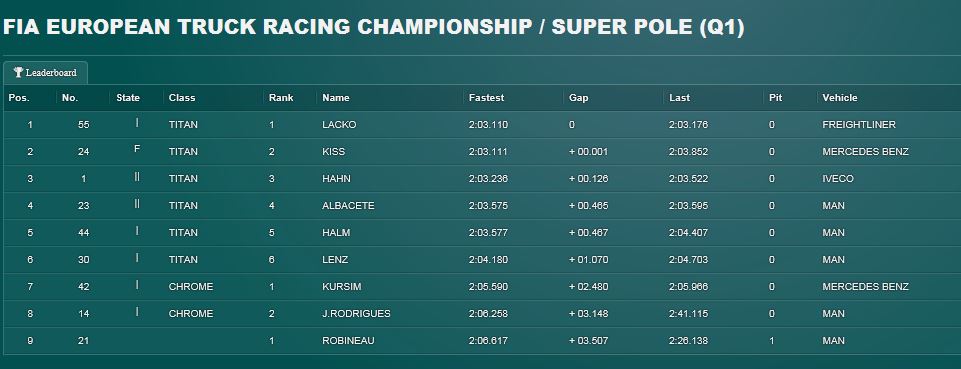
Task: Sort by Gap column header
Action: pos(579,97)
